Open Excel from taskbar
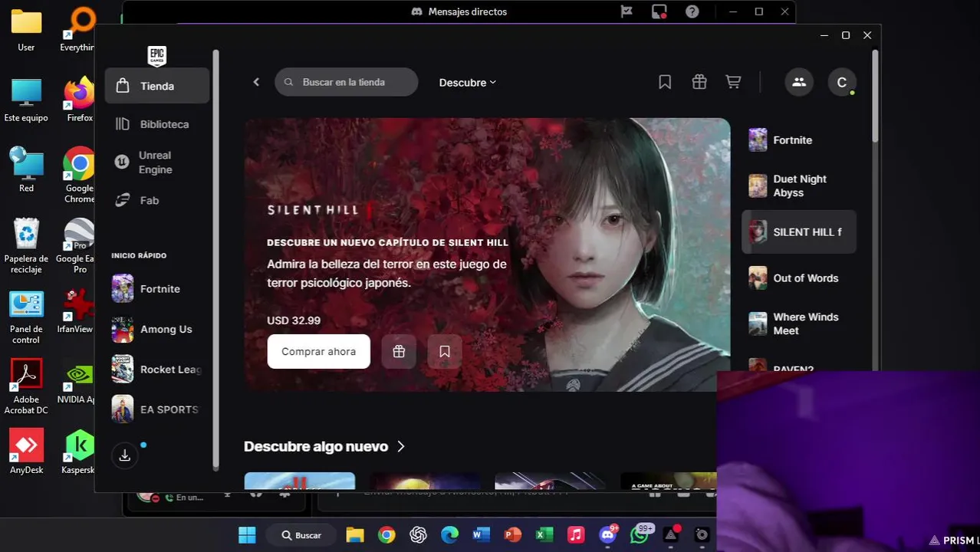 click(x=544, y=535)
